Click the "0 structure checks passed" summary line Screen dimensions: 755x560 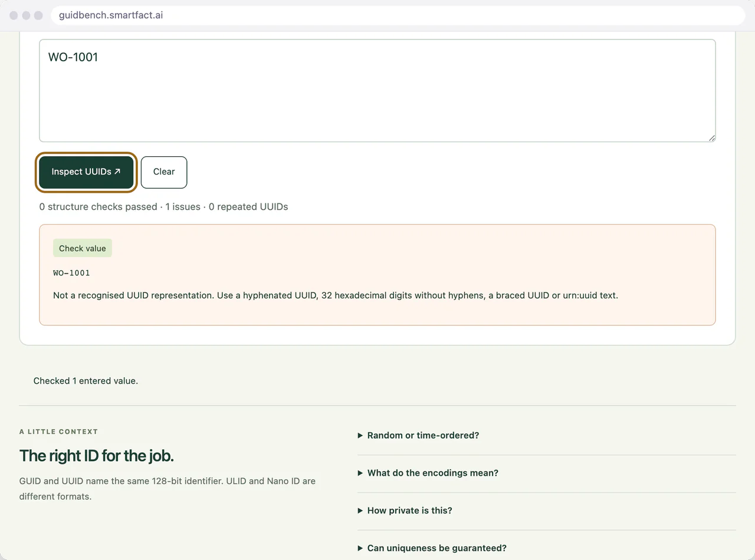164,207
